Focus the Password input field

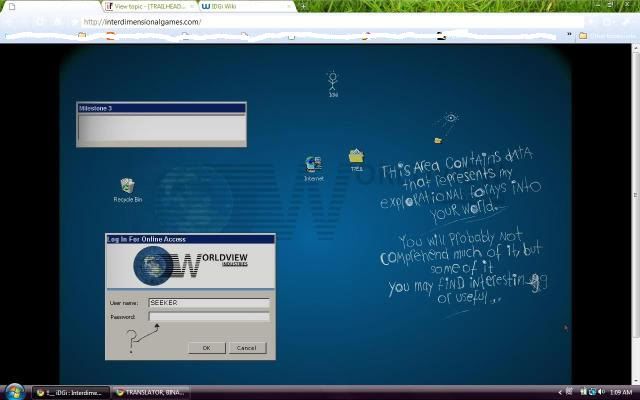209,317
